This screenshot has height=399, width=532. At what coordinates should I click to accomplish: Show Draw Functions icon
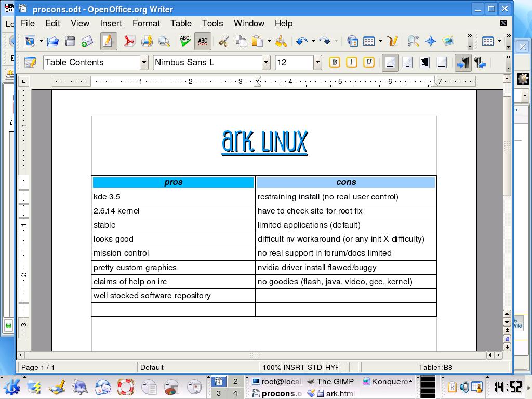(x=392, y=42)
